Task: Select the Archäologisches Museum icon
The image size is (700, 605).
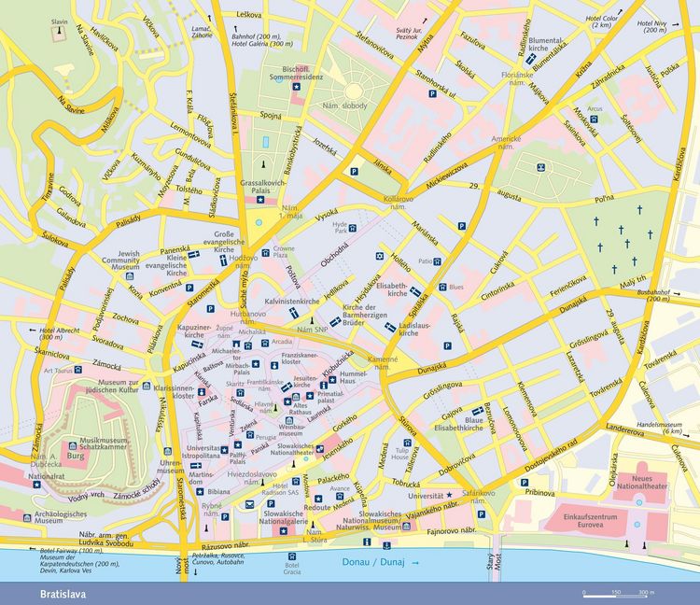Action: tap(27, 518)
